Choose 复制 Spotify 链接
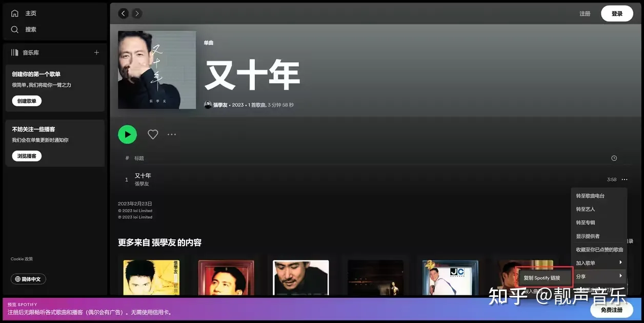644x323 pixels. click(x=545, y=278)
